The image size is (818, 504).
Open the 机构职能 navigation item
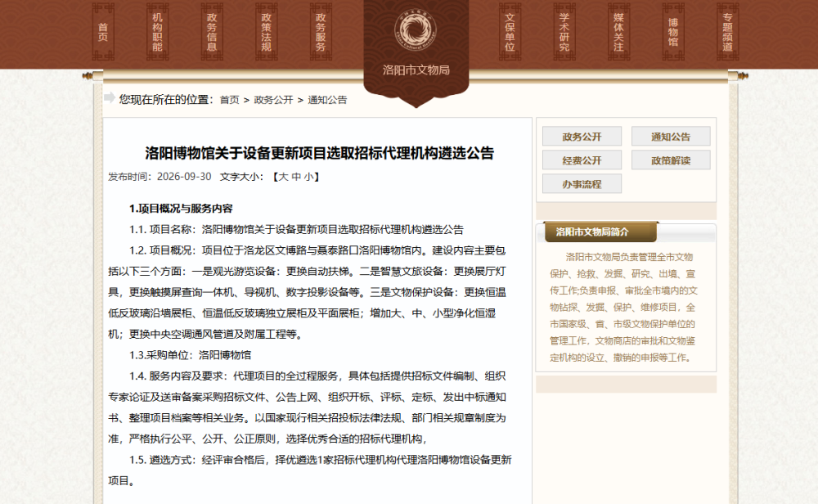tap(158, 32)
